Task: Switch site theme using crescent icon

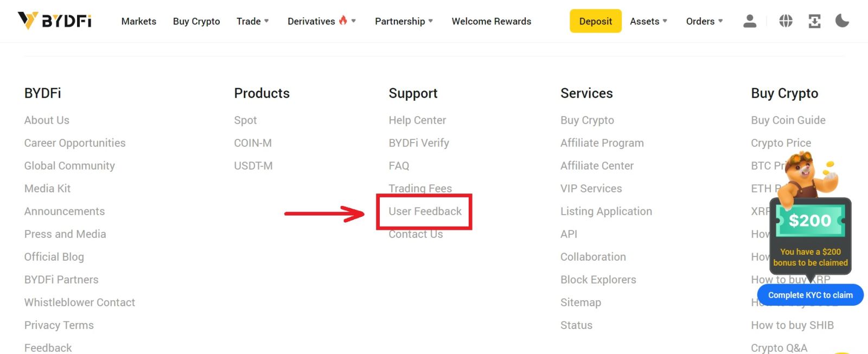Action: tap(842, 21)
